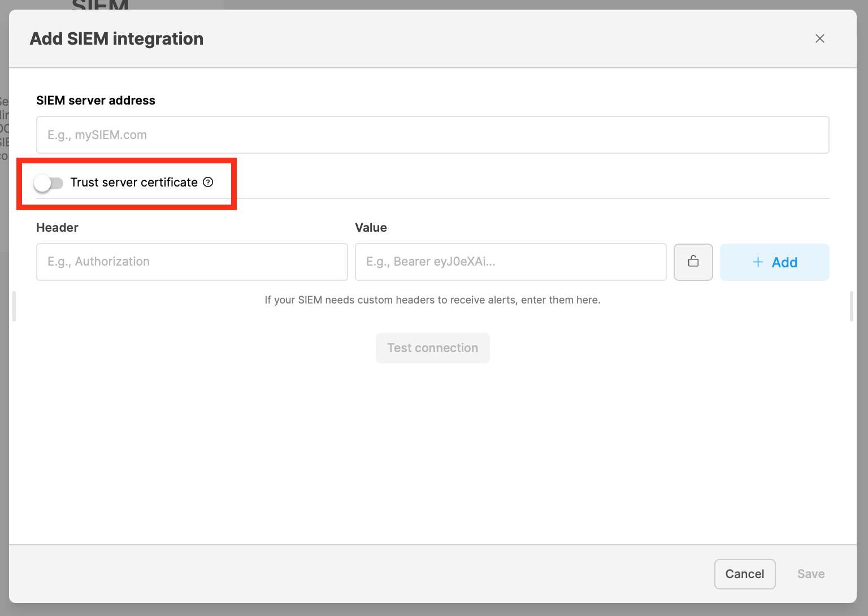Screen dimensions: 868x616
Task: Click the Value column label
Action: click(371, 228)
